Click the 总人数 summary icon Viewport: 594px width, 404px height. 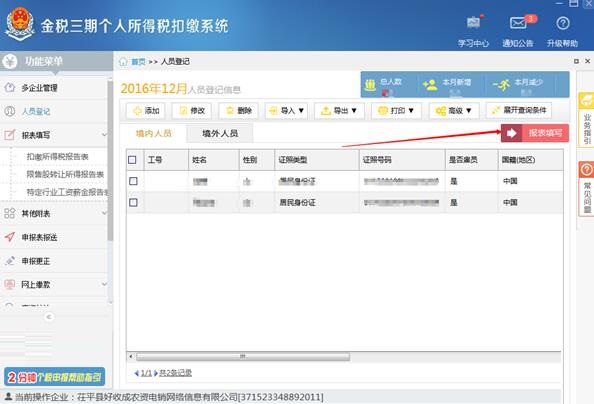(370, 85)
